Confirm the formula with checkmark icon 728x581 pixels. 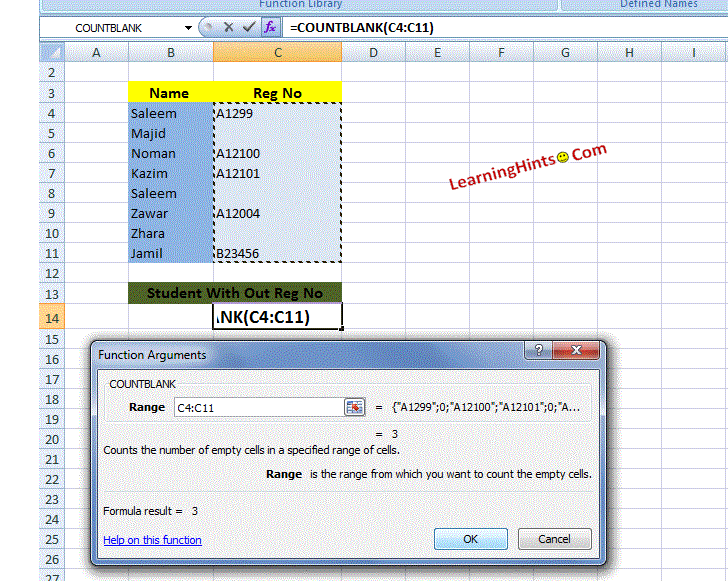pos(249,27)
